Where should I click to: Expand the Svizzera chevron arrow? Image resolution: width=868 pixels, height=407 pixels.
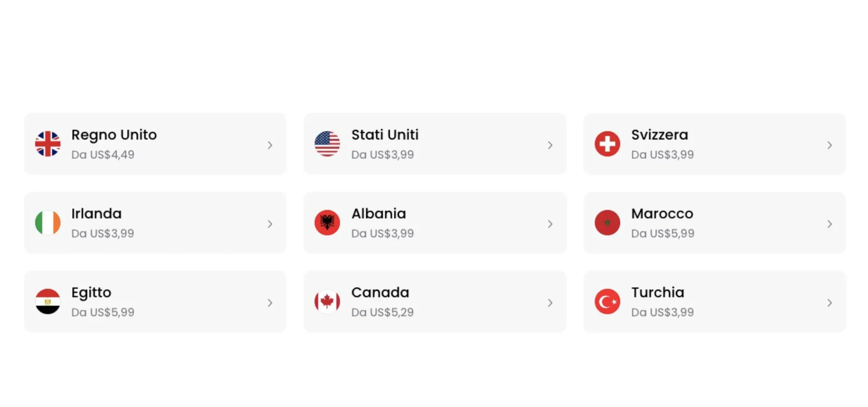click(x=830, y=145)
